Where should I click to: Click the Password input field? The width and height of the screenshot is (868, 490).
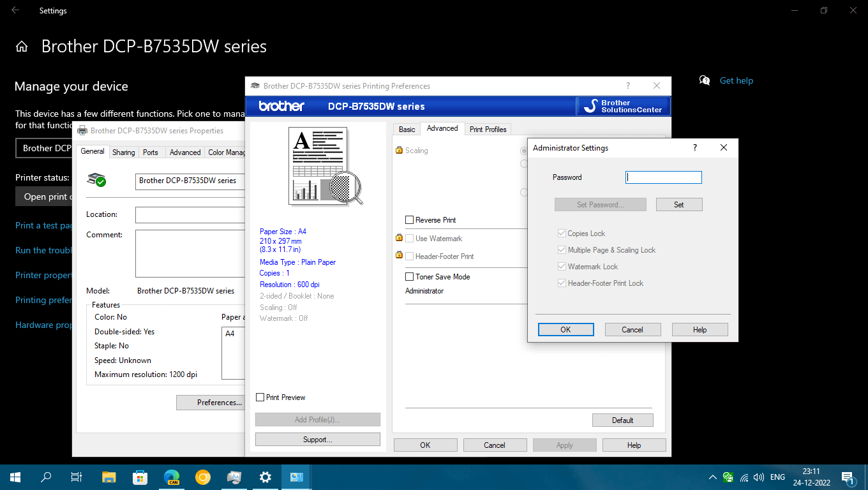coord(664,177)
